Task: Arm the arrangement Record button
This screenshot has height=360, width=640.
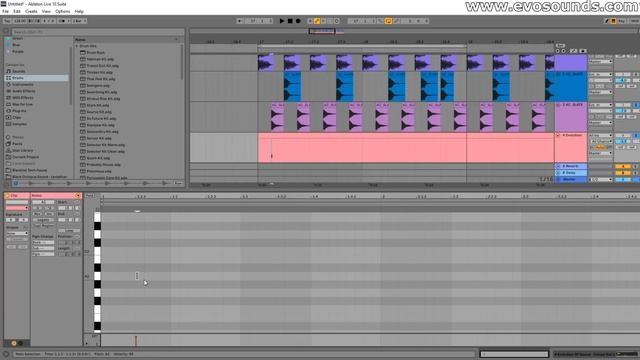Action: 298,21
